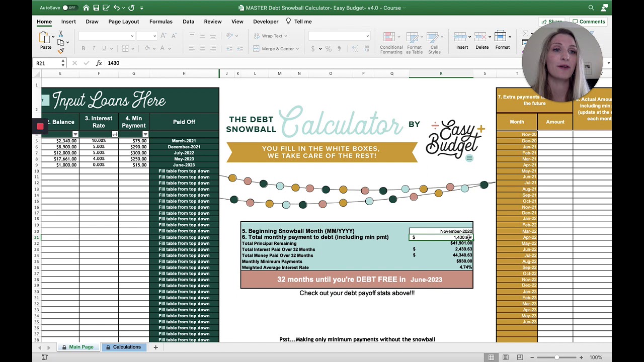
Task: Undo the last action
Action: click(x=116, y=8)
